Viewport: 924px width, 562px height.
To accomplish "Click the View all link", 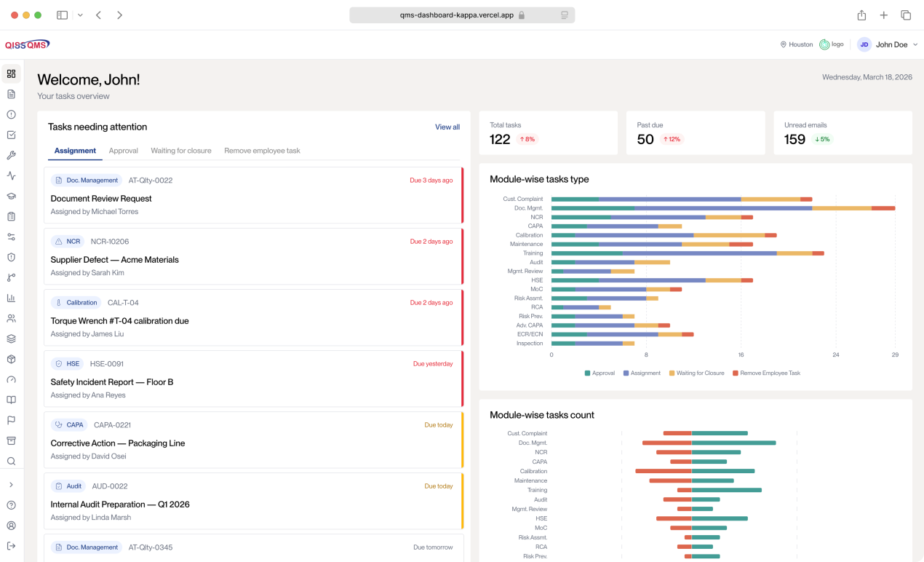I will 447,127.
